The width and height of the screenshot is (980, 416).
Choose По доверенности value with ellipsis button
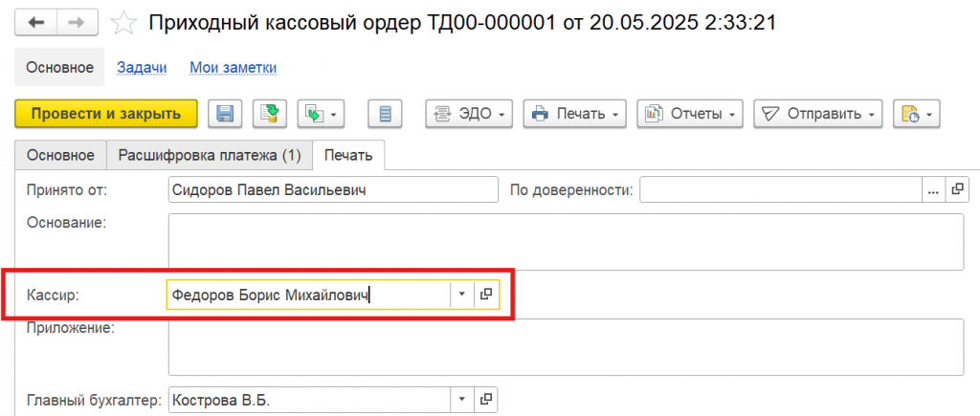point(934,190)
